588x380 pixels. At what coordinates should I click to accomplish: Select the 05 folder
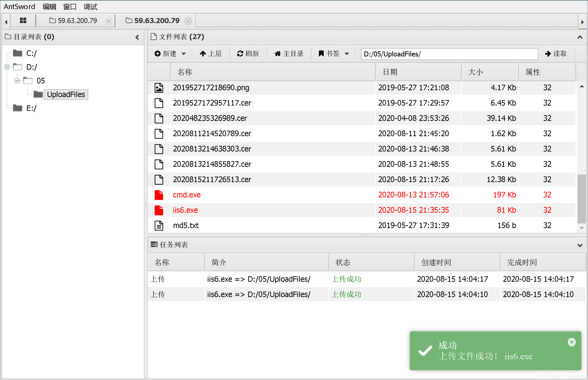[34, 81]
